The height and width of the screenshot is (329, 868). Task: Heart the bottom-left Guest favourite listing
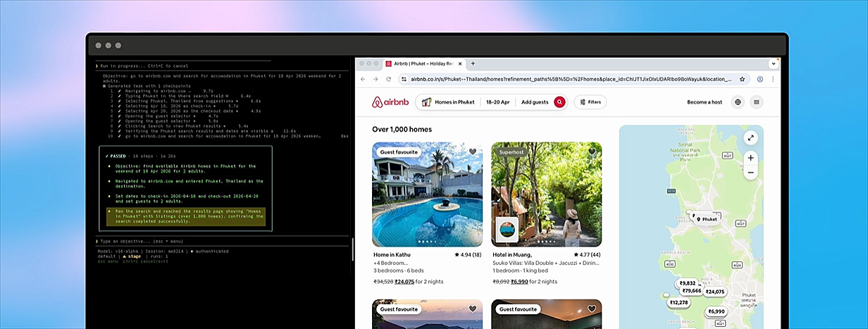click(x=473, y=309)
